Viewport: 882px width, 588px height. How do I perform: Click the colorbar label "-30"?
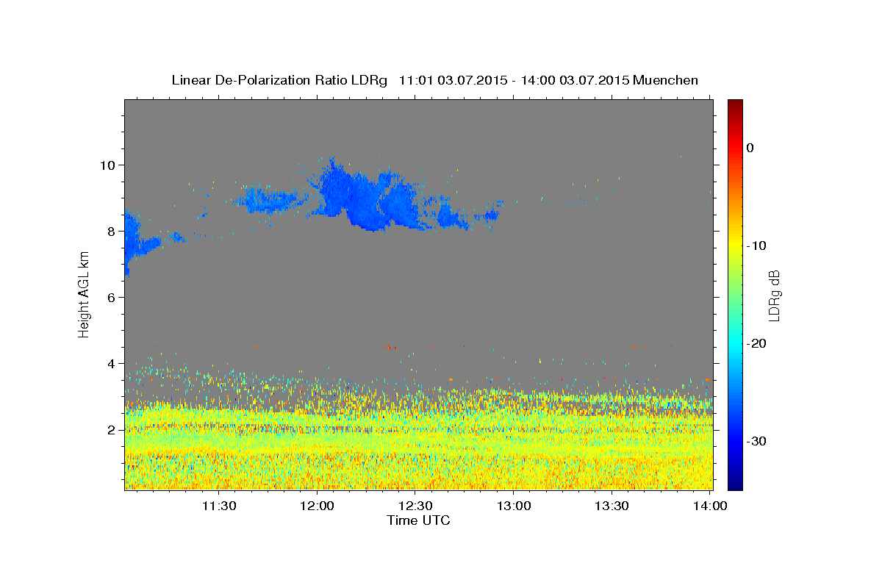point(756,441)
